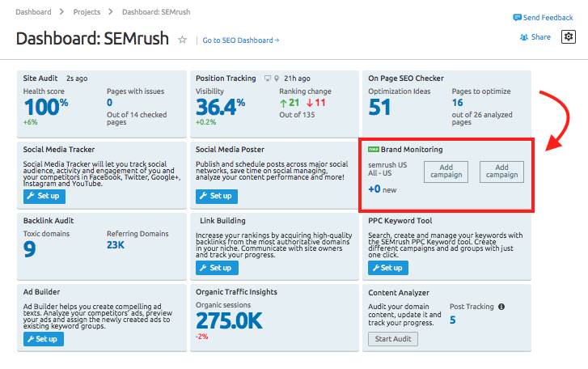The image size is (588, 369).
Task: Open the Social Media Tracker title
Action: pos(59,150)
